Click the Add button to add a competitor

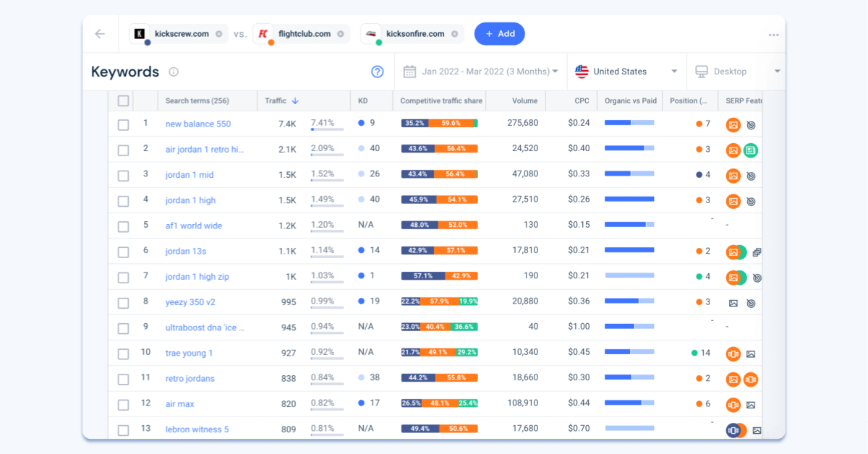coord(499,33)
